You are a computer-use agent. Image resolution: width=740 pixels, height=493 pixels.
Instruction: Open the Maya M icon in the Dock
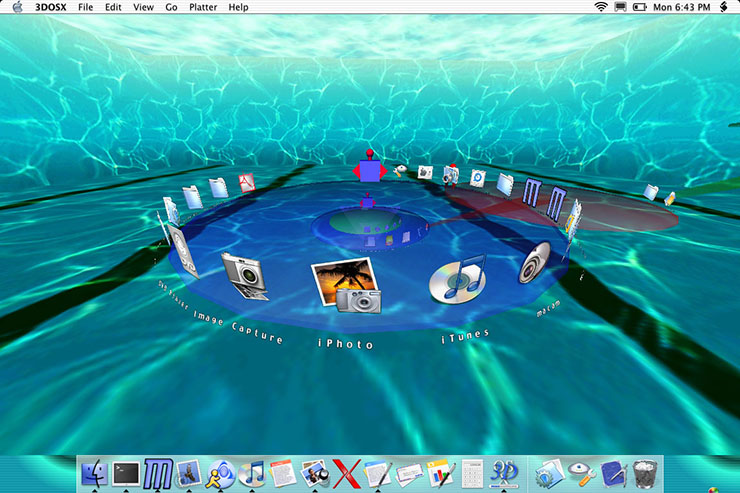158,474
